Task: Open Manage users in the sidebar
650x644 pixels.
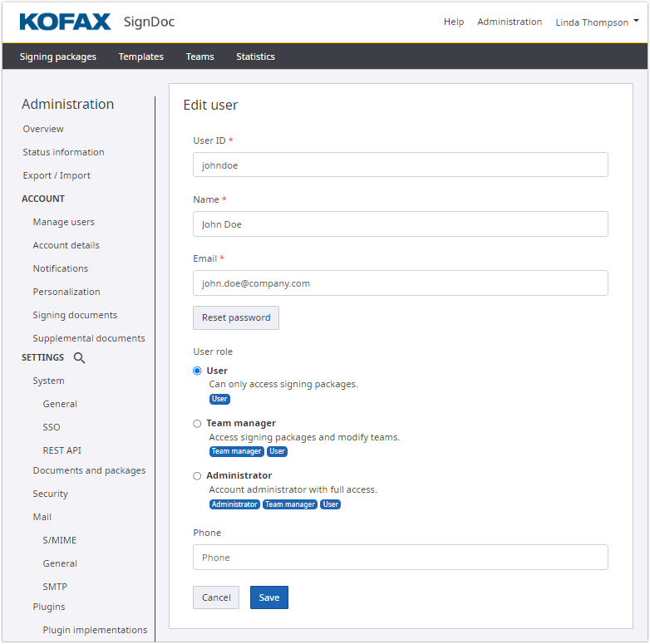Action: 63,222
